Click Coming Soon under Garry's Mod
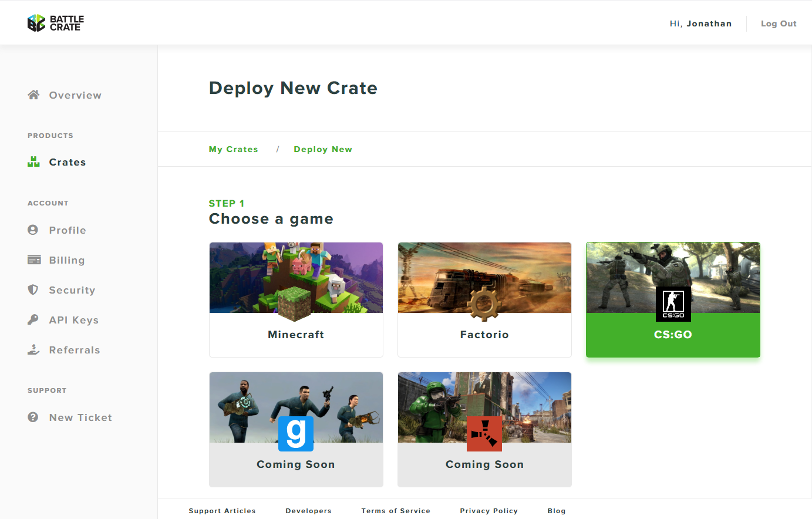 (296, 464)
